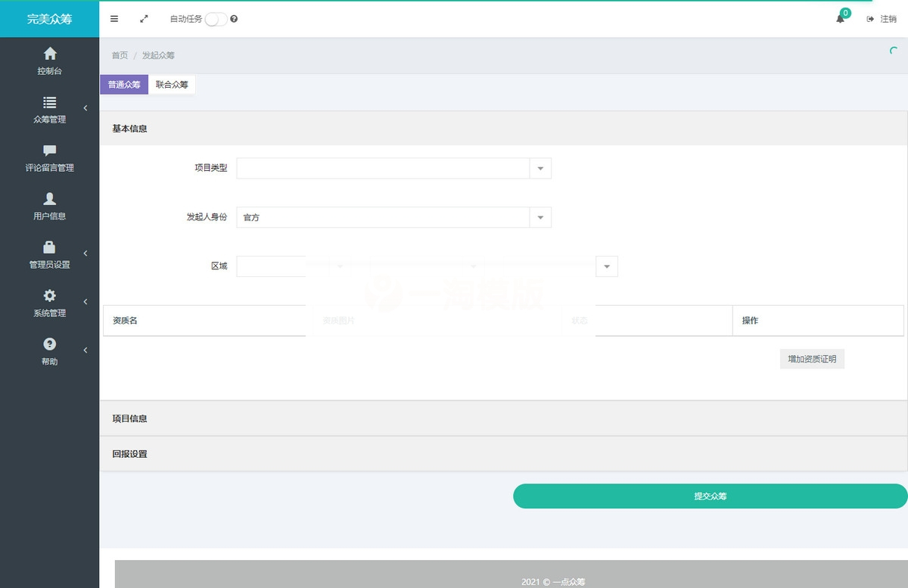This screenshot has width=908, height=588.
Task: Toggle the 自动任务 switch on
Action: coord(214,19)
